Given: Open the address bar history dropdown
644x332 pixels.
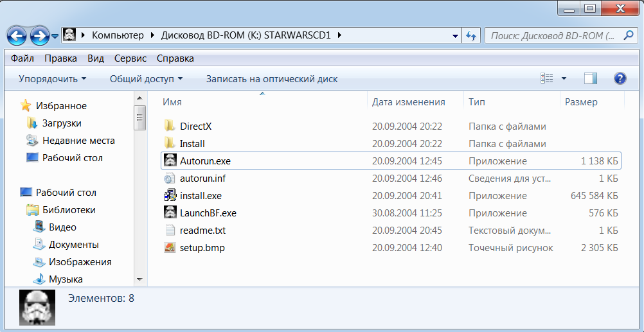Looking at the screenshot, I should coord(456,35).
